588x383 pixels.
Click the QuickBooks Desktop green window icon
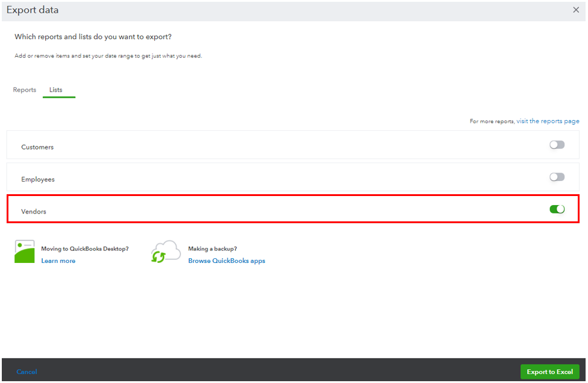pos(24,252)
